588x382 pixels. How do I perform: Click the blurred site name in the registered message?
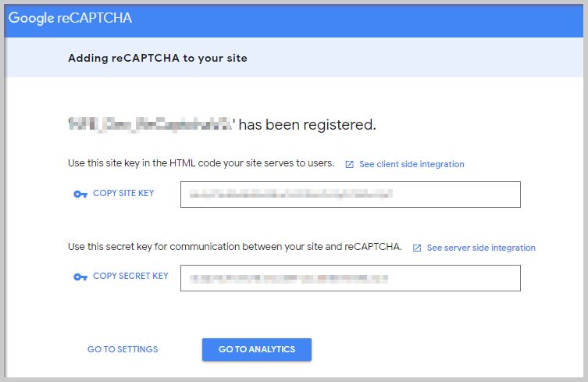pos(151,124)
